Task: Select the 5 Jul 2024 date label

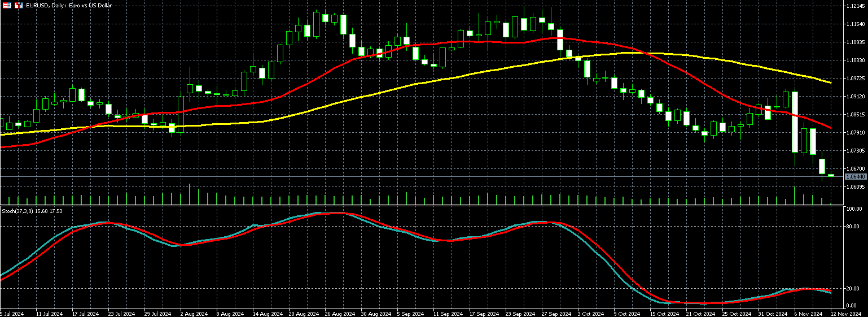Action: coord(12,313)
